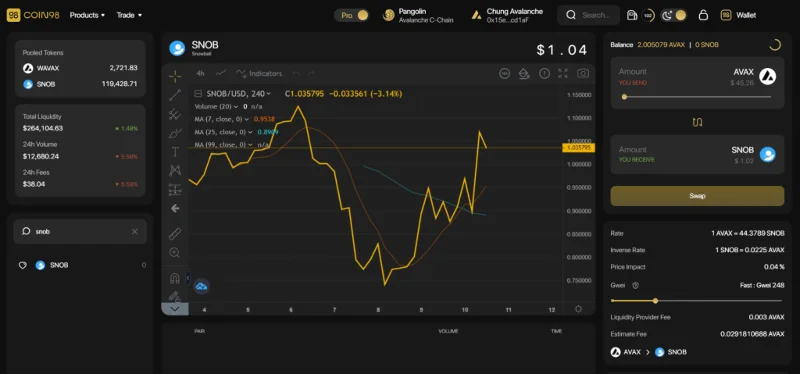This screenshot has height=374, width=800.
Task: Open chart settings gear on time axis
Action: (x=578, y=309)
